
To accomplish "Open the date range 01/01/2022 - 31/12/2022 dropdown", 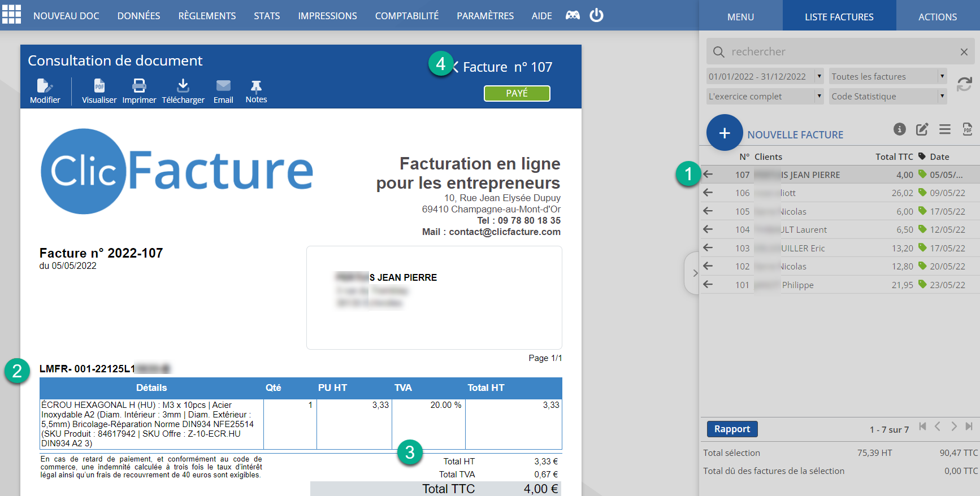I will (x=765, y=76).
